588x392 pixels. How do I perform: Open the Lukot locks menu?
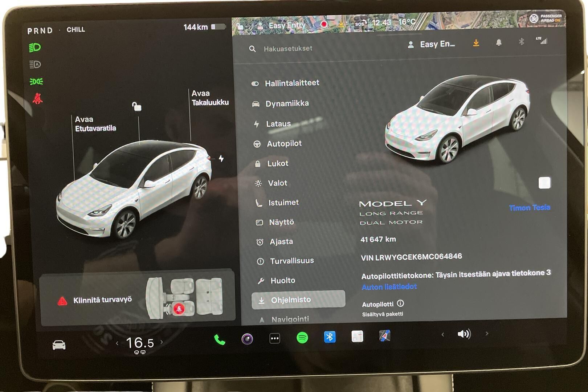[271, 164]
